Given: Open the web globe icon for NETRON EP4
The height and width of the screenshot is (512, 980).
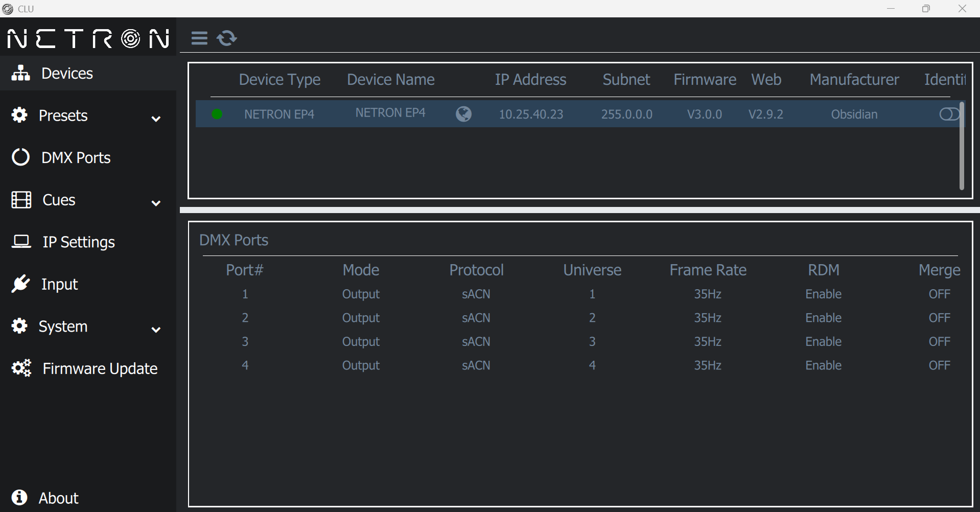Looking at the screenshot, I should 463,114.
